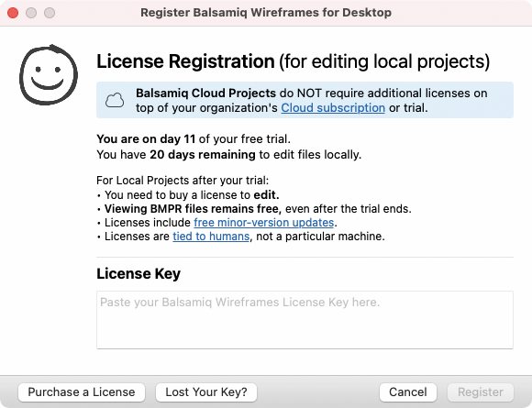
Task: Click the disabled zoom window dot
Action: pos(50,13)
